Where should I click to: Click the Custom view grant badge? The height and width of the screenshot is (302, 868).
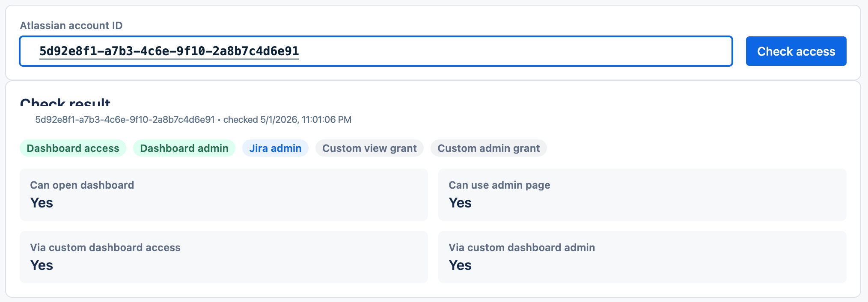[x=369, y=148]
